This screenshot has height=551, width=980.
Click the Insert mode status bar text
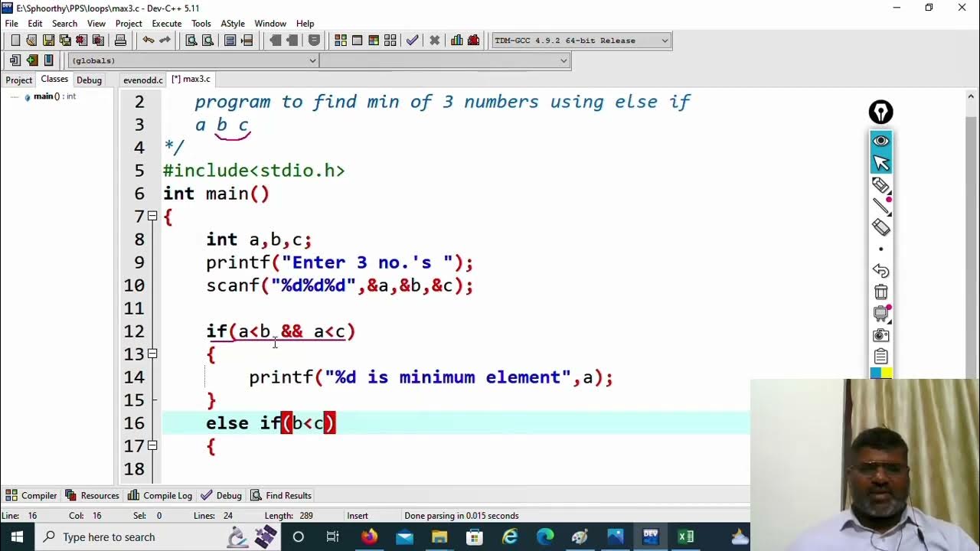coord(358,516)
